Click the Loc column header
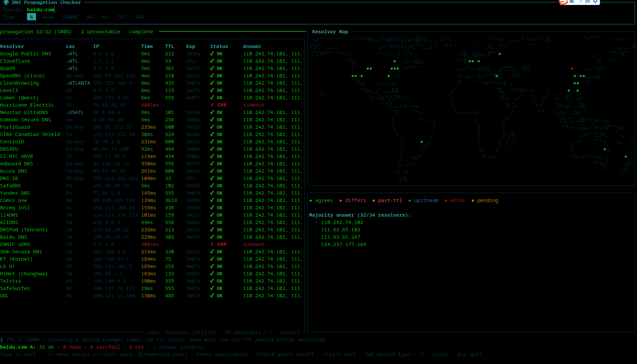 coord(70,46)
